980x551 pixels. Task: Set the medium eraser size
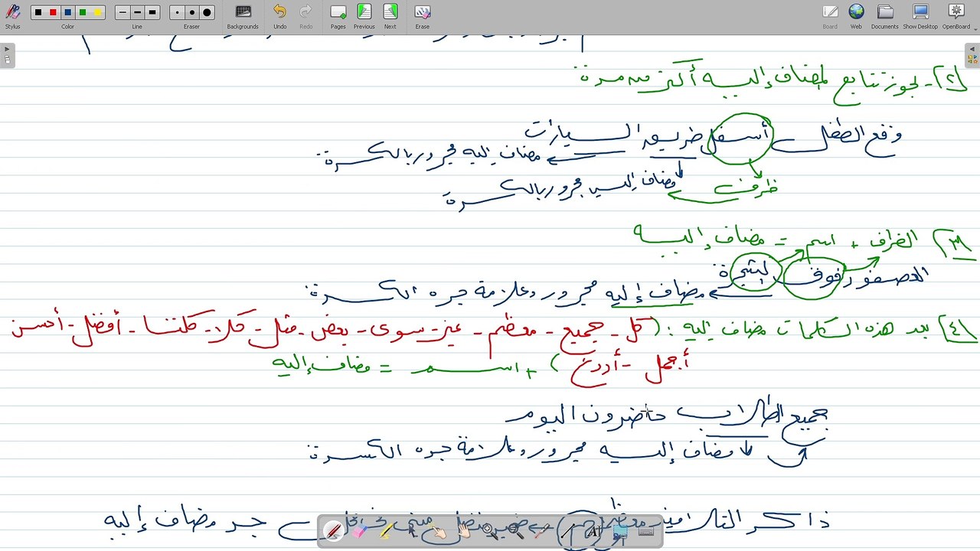[x=191, y=12]
